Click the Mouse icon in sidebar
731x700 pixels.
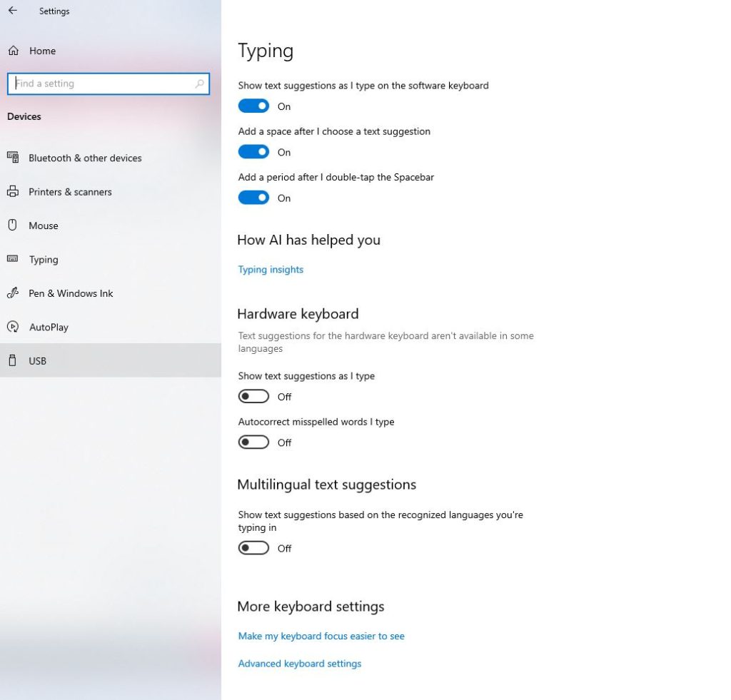click(x=13, y=225)
